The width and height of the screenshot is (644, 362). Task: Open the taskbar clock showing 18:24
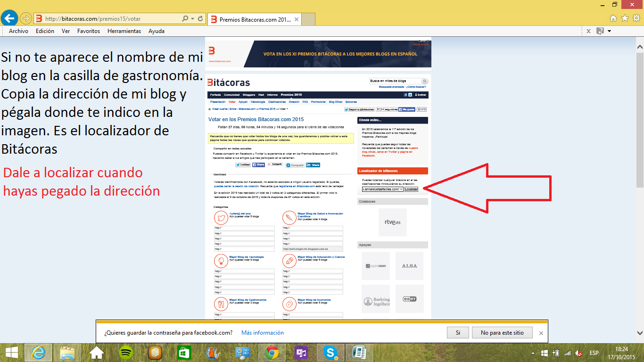pos(622,353)
